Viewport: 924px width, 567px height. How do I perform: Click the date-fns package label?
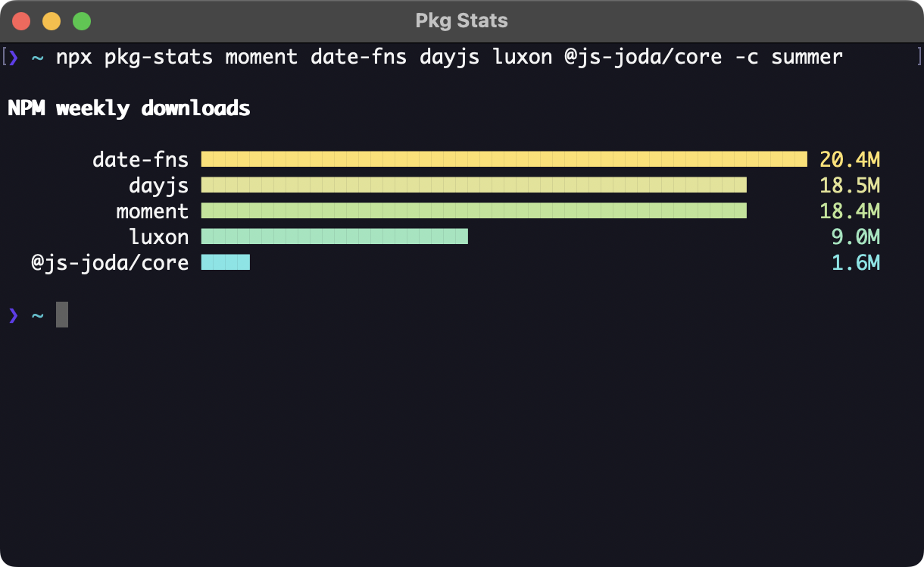click(140, 159)
